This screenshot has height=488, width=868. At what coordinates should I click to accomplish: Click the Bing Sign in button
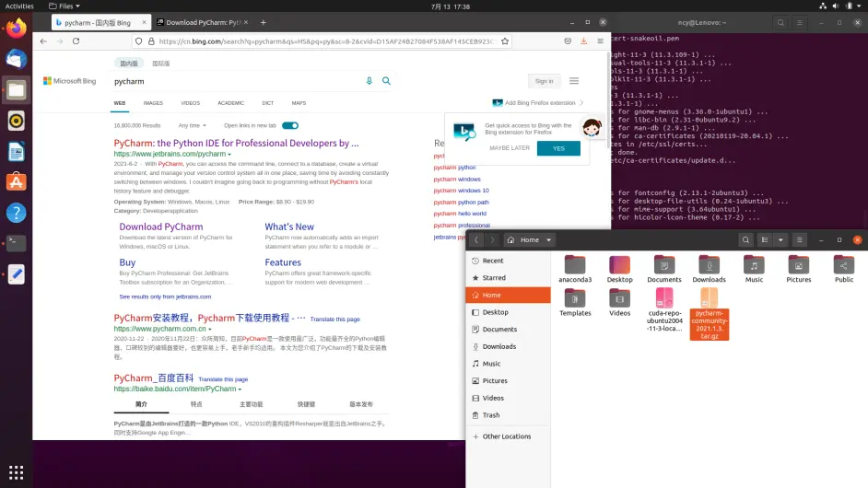544,81
